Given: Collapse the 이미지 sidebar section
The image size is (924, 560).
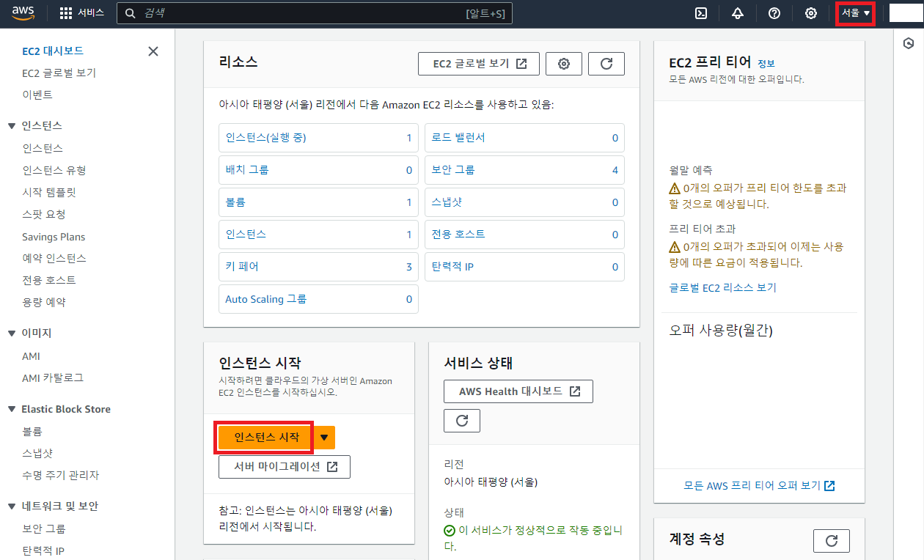Looking at the screenshot, I should point(12,334).
